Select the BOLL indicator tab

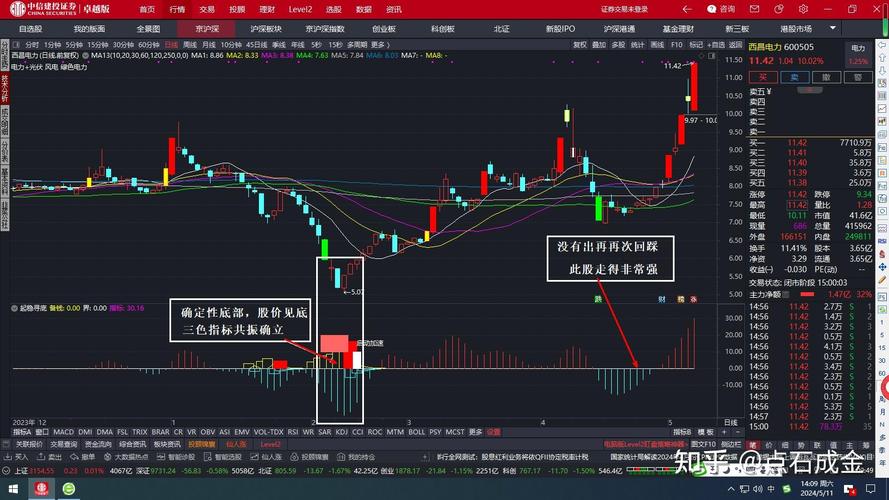[416, 432]
